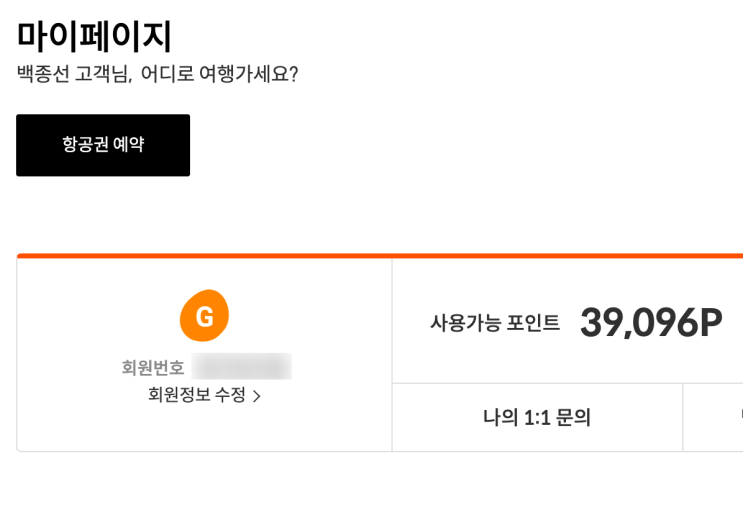
Task: Open the 나의 1:1 문의 menu cell
Action: (537, 417)
